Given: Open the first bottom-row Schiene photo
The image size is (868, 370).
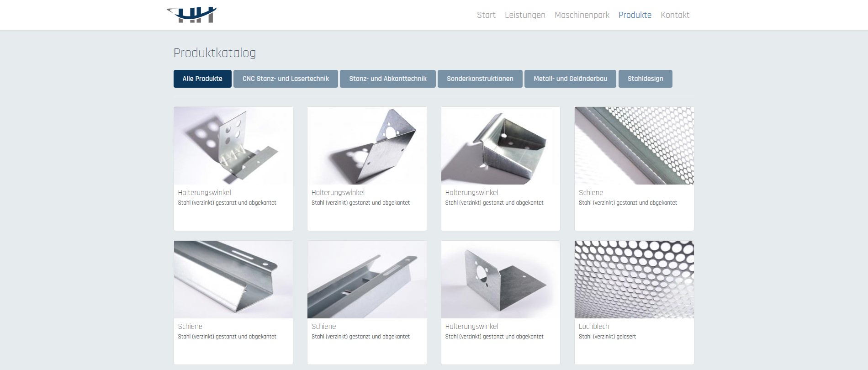Looking at the screenshot, I should click(x=233, y=280).
